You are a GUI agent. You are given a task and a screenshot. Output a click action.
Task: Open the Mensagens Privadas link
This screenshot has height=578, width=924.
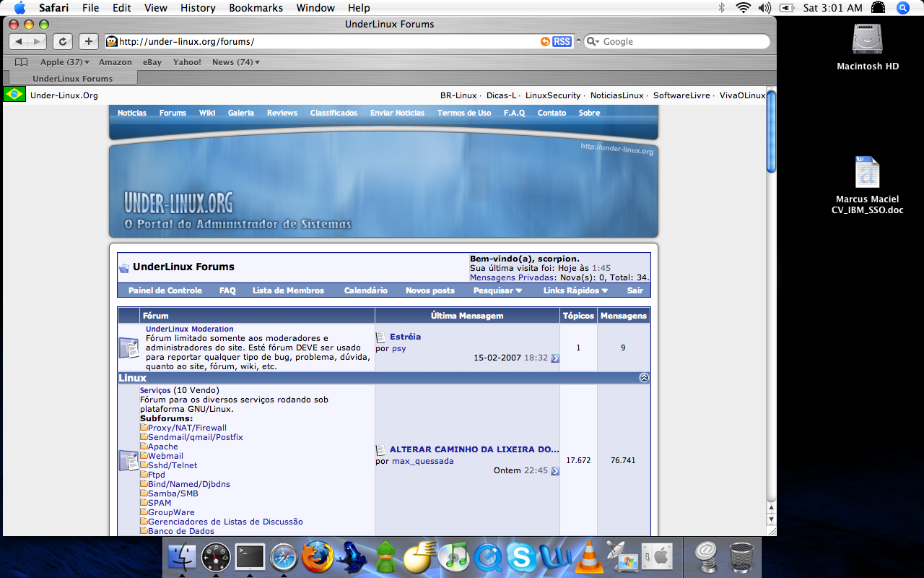[513, 277]
